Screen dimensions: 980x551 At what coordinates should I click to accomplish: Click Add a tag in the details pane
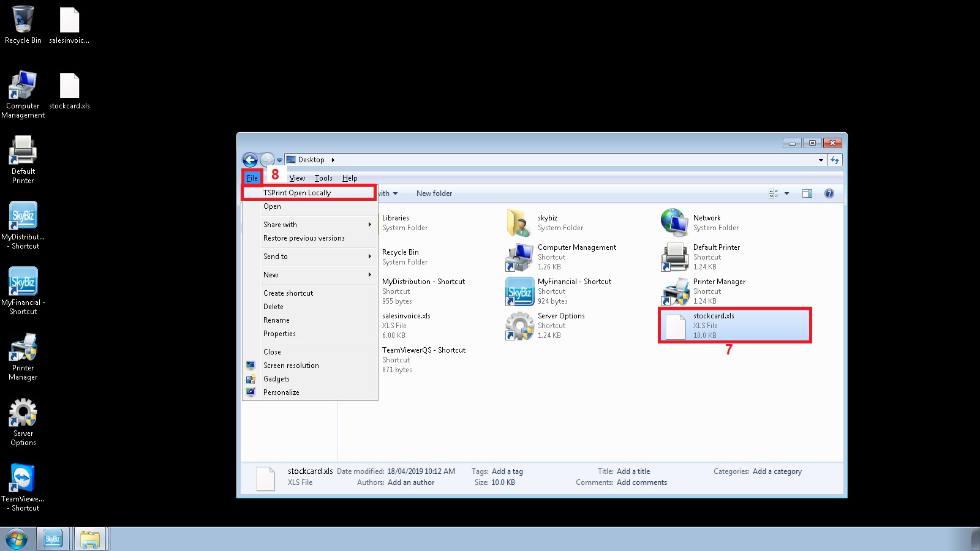tap(507, 471)
